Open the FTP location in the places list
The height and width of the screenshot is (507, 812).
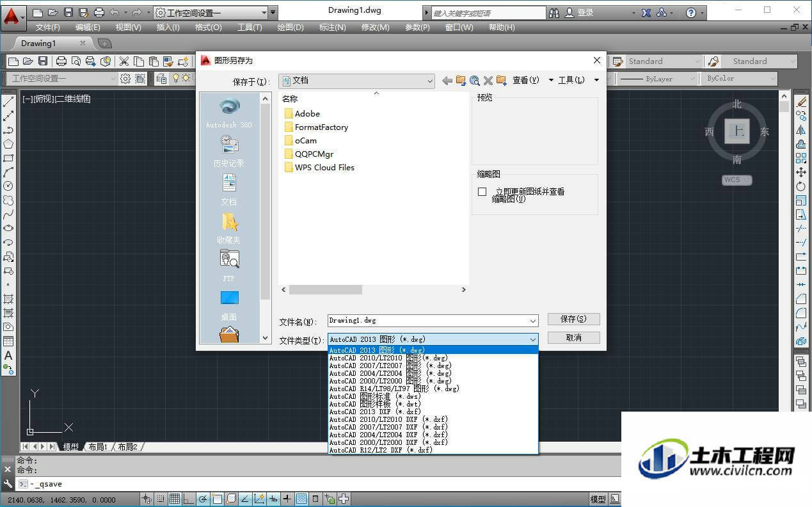coord(229,266)
